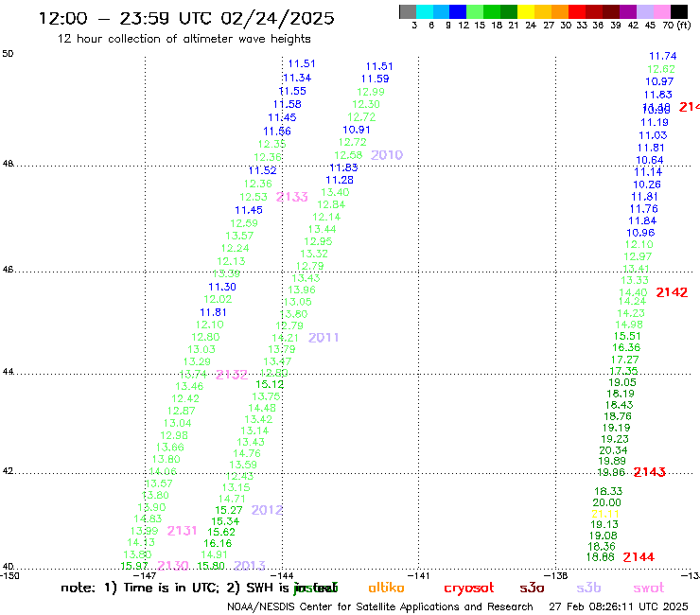
Task: Click the wave height value '14.76'
Action: pos(247,453)
